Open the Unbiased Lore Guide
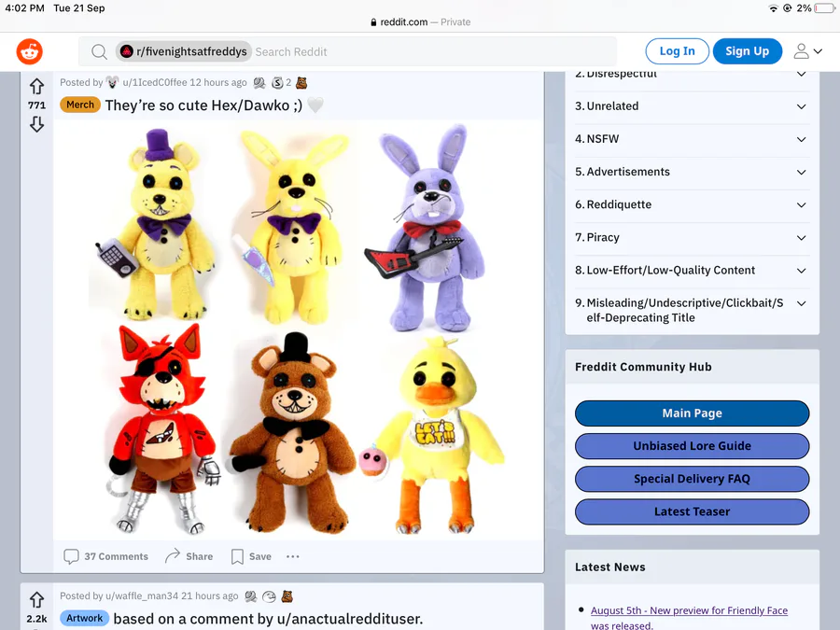Viewport: 840px width, 630px height. click(x=692, y=446)
